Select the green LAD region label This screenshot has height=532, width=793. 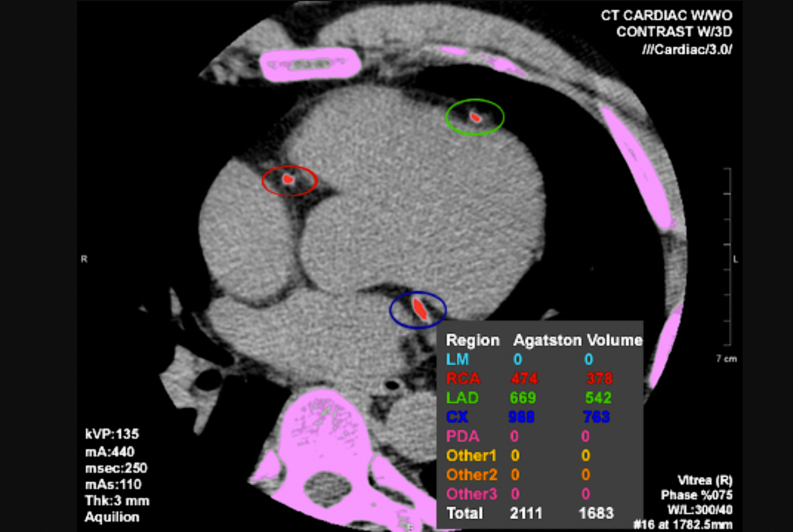pyautogui.click(x=462, y=398)
